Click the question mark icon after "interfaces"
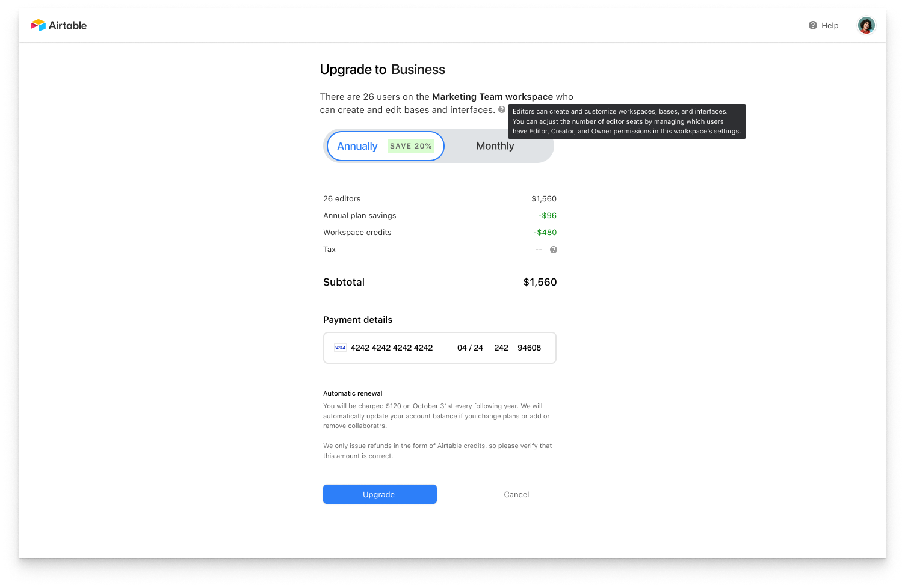905x588 pixels. [502, 109]
